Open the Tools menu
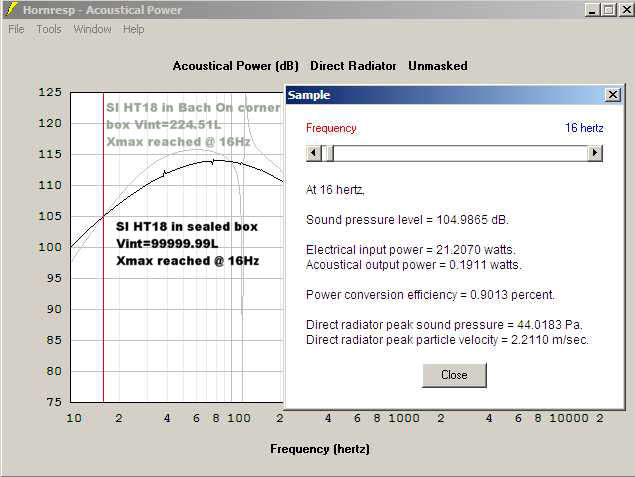 (49, 29)
